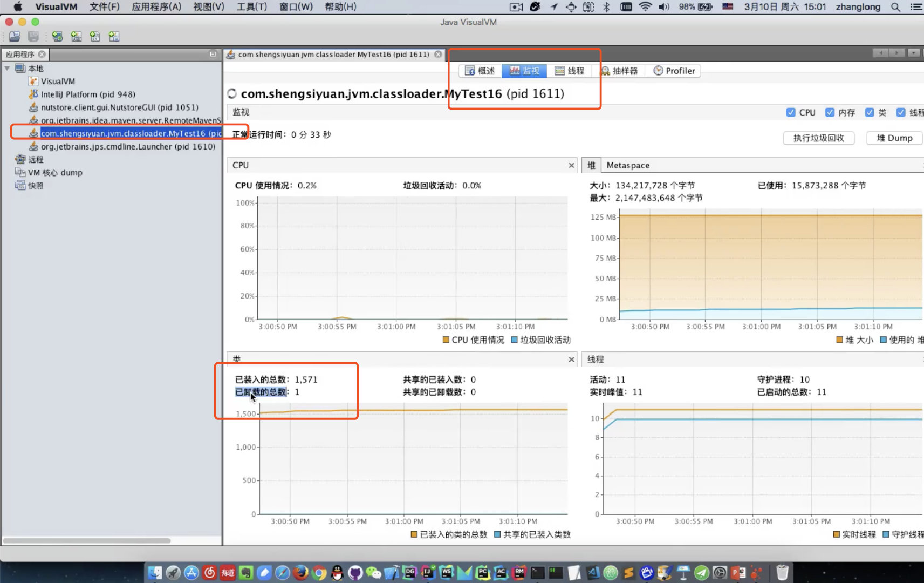The height and width of the screenshot is (583, 924).
Task: Open the 应用程序(A) menu
Action: point(156,7)
